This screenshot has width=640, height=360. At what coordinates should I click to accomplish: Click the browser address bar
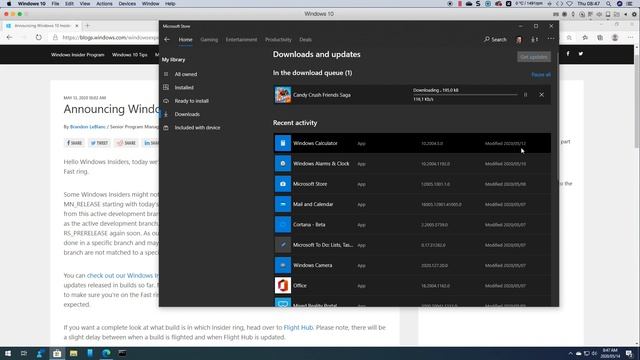point(110,38)
